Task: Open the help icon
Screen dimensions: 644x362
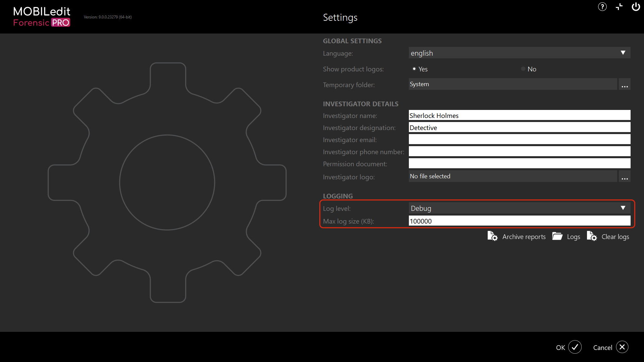Action: point(602,7)
